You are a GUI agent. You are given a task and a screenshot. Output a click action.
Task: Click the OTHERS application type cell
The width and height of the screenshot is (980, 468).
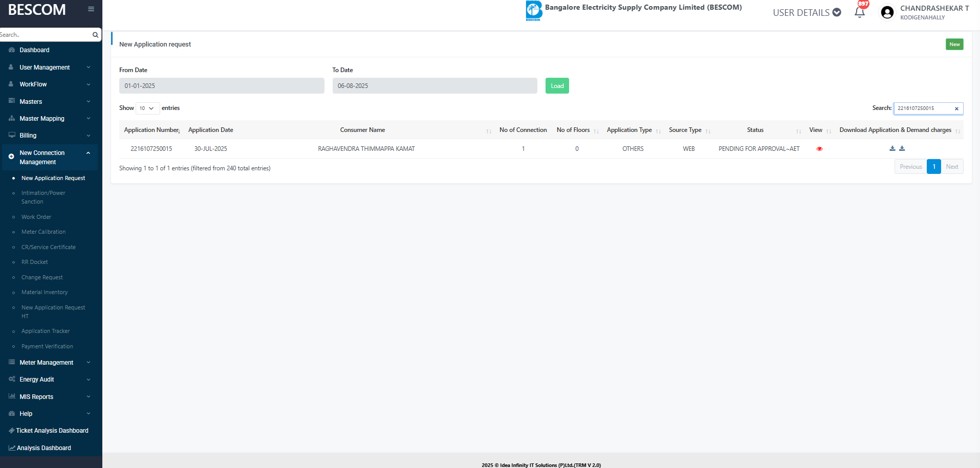[x=633, y=149]
